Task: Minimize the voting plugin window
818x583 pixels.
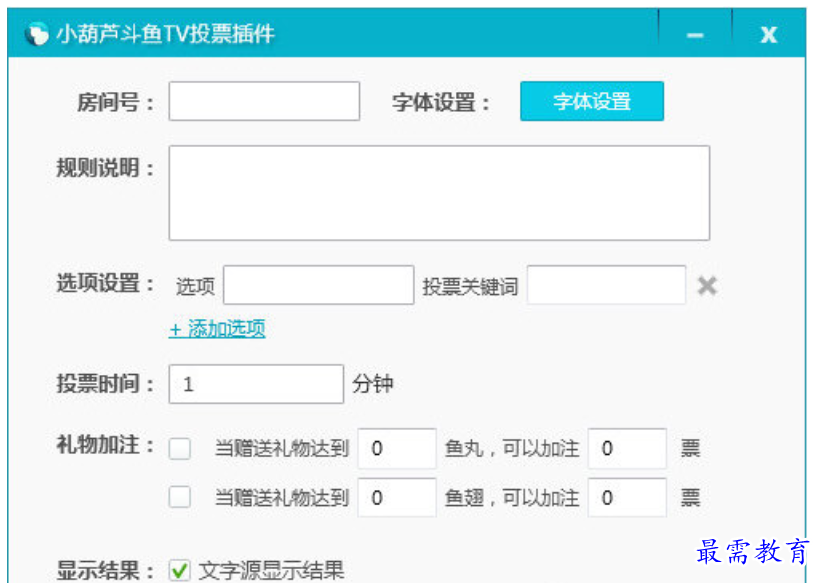Action: coord(694,35)
